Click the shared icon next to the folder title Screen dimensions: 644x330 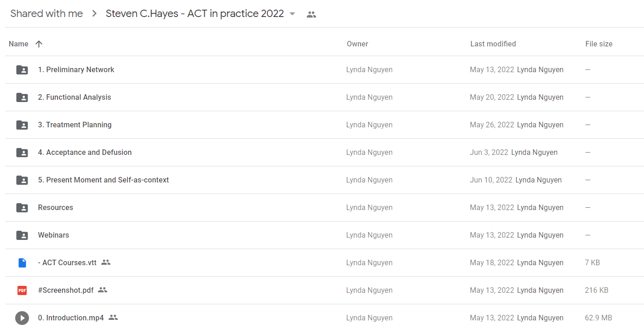pyautogui.click(x=311, y=14)
